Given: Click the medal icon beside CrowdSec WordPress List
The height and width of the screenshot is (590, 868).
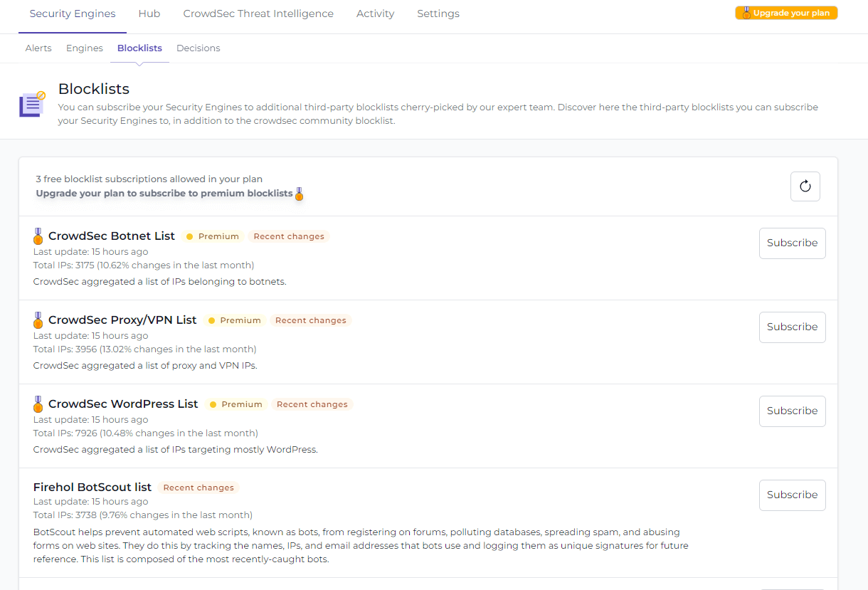Looking at the screenshot, I should [38, 404].
